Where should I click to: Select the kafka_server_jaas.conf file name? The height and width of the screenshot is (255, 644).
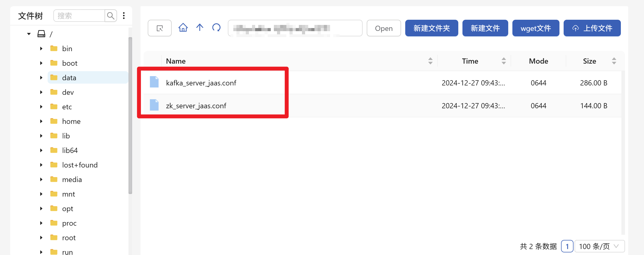click(201, 83)
